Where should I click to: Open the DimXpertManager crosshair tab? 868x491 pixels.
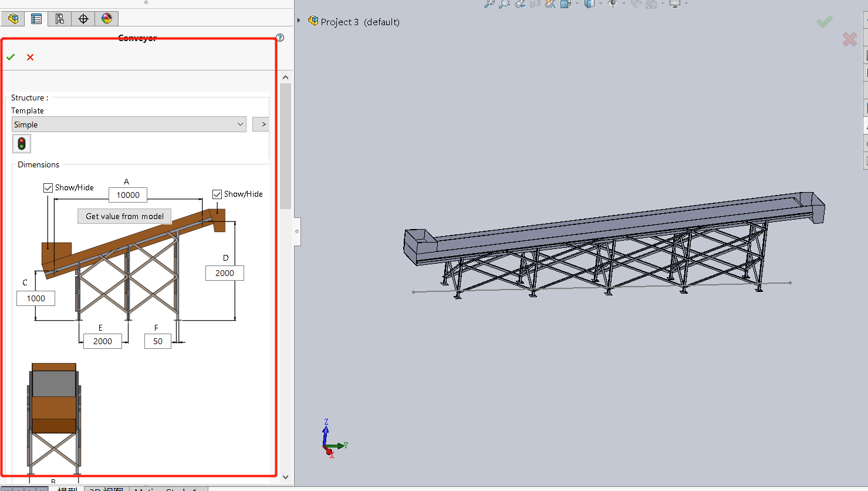(x=83, y=19)
